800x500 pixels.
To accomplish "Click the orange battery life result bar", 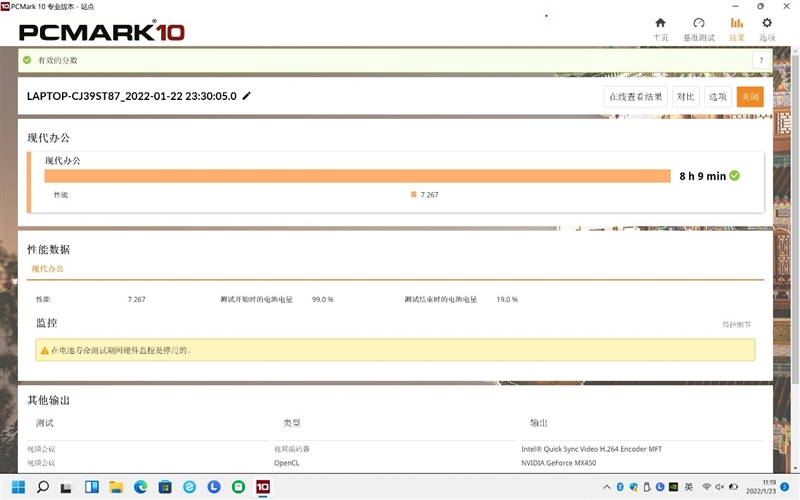I will [357, 176].
